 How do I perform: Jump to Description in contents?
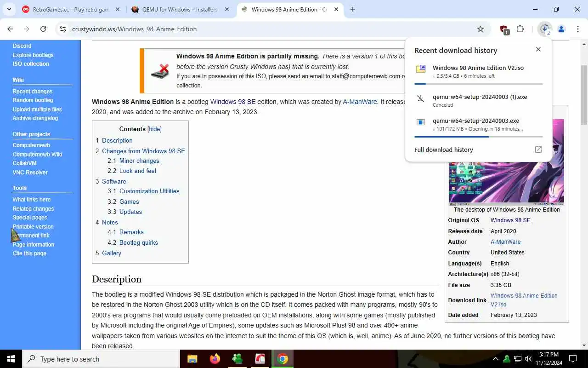coord(117,140)
